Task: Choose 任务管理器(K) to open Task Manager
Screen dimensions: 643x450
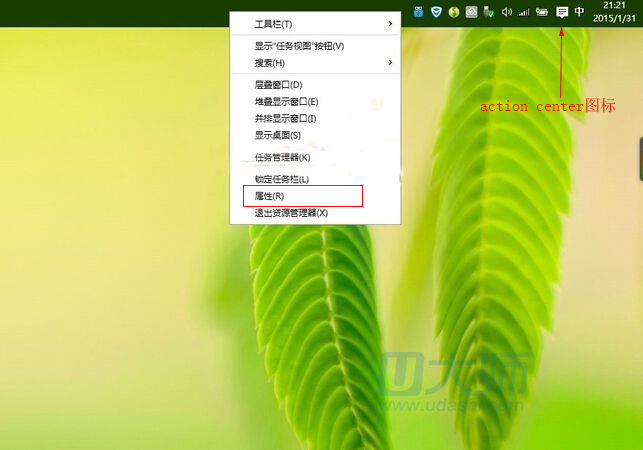Action: tap(282, 157)
